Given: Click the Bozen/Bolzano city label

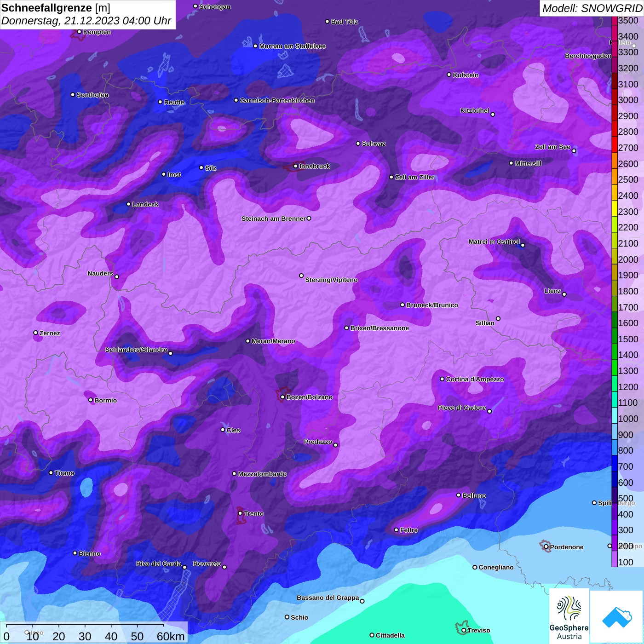Looking at the screenshot, I should coord(309,397).
